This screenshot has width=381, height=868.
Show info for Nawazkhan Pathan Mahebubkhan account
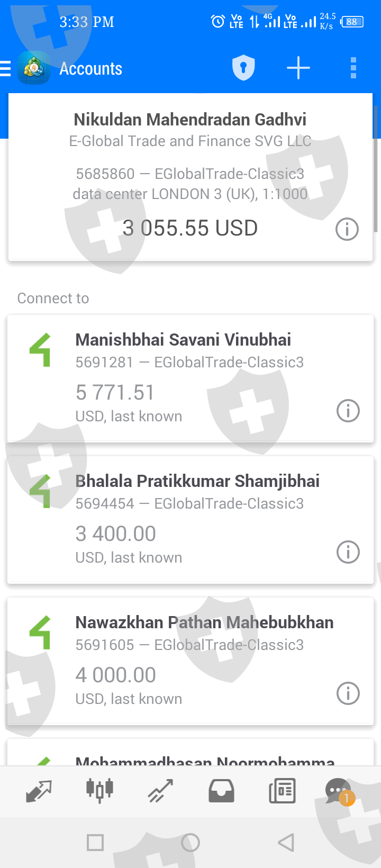(348, 693)
